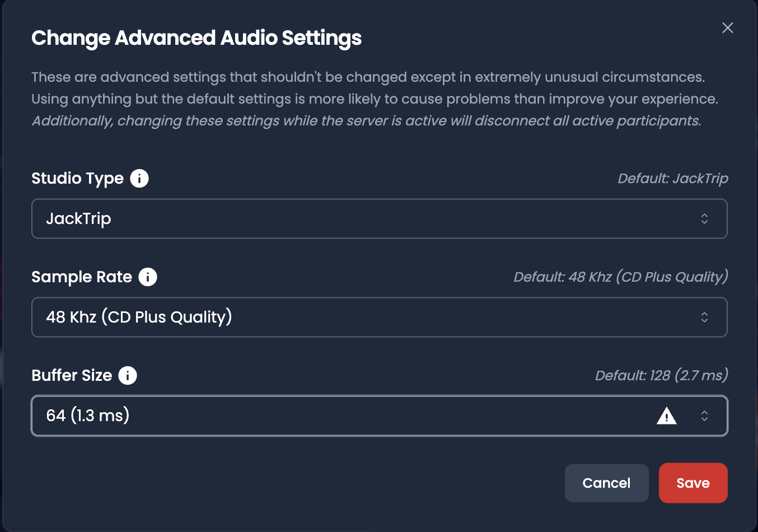758x532 pixels.
Task: Click the Studio Type info icon
Action: pyautogui.click(x=139, y=179)
